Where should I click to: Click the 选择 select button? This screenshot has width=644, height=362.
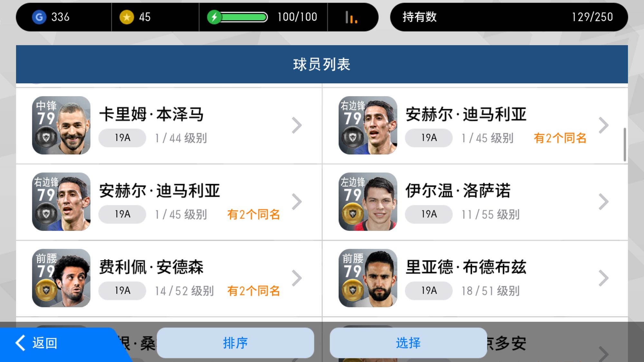pos(408,343)
